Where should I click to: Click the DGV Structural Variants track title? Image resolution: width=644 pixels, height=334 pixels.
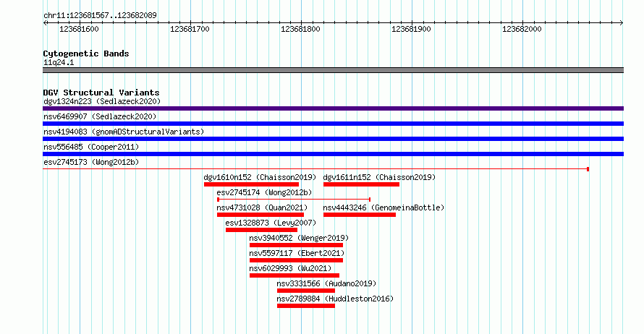tap(101, 93)
